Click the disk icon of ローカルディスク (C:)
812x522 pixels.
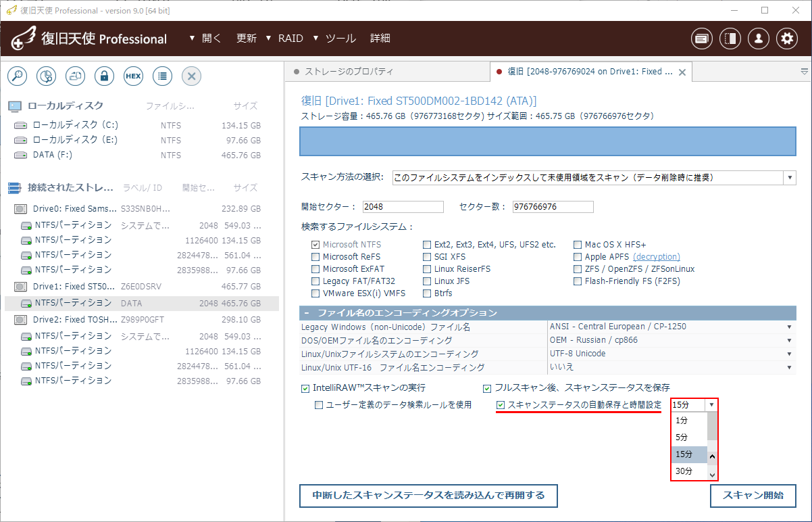tap(21, 125)
